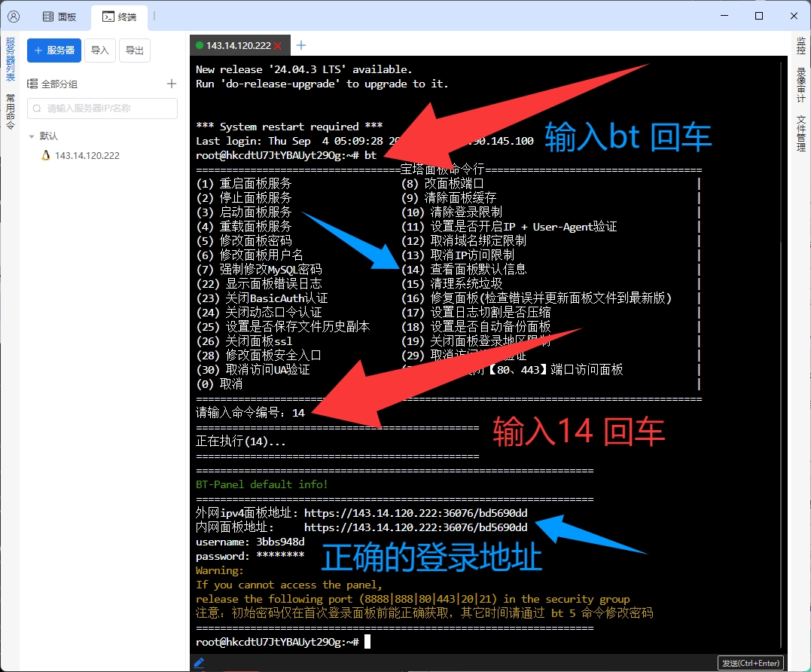Open 服务器列表 sidebar panel
The height and width of the screenshot is (672, 811).
click(x=11, y=59)
